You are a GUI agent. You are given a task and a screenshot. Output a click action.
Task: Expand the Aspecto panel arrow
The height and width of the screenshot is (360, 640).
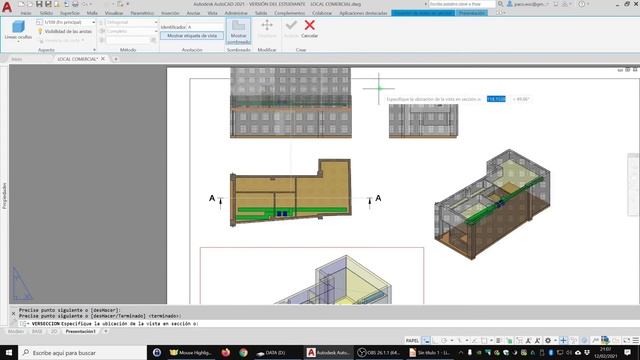point(94,50)
